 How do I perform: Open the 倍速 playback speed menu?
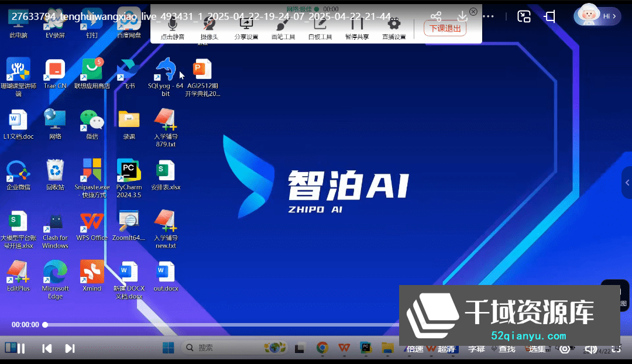coord(415,349)
